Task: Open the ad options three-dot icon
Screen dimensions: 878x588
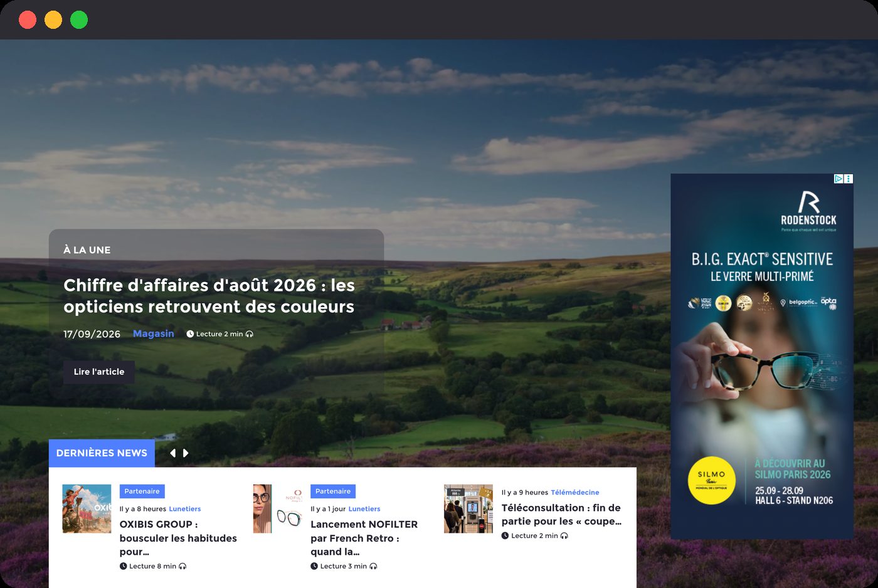Action: 849,179
